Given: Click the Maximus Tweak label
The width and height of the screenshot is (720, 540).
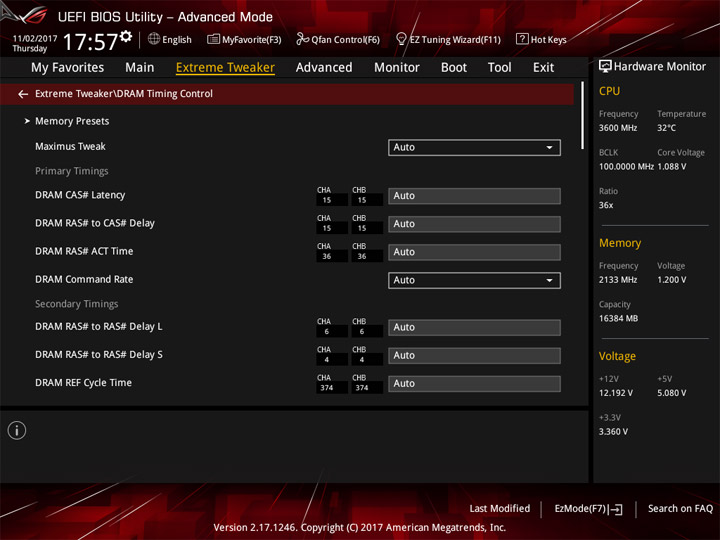Looking at the screenshot, I should pyautogui.click(x=70, y=146).
